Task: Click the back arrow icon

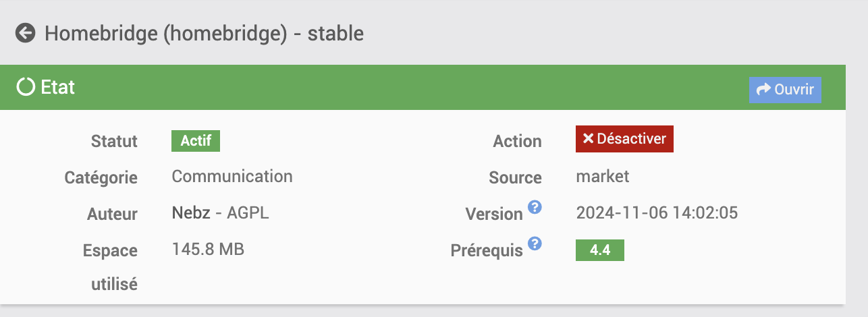Action: 26,32
